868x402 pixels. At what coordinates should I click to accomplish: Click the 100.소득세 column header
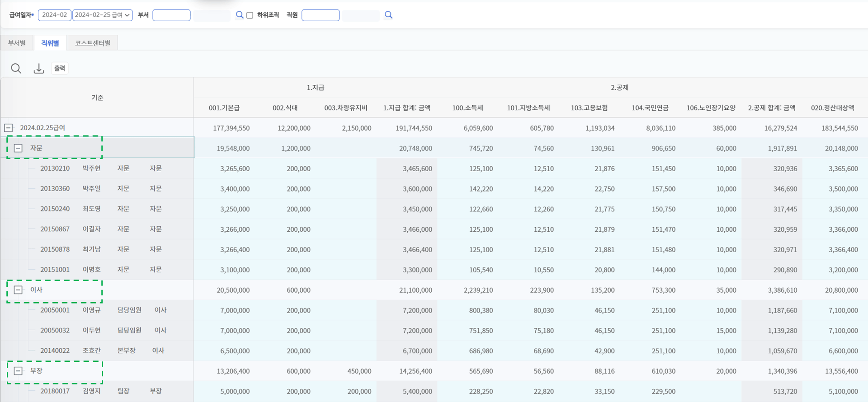(467, 108)
